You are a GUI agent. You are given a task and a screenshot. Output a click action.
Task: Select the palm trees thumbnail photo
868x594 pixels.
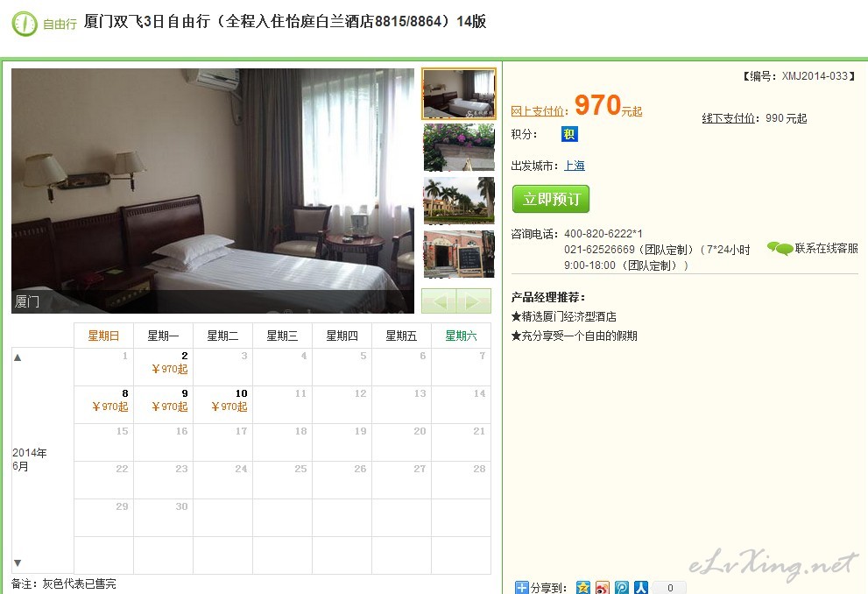click(459, 201)
